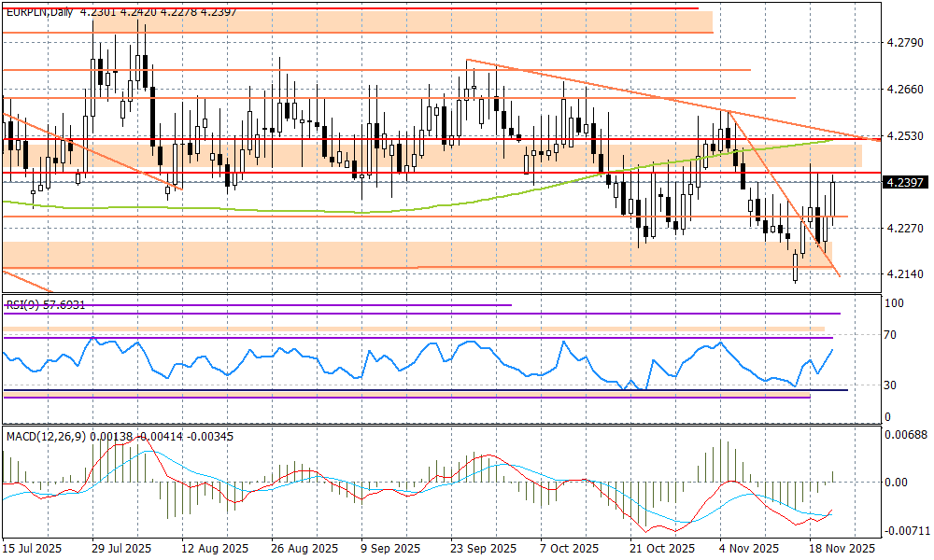This screenshot has height=560, width=934.
Task: Click the RSI 70 level label
Action: [892, 334]
